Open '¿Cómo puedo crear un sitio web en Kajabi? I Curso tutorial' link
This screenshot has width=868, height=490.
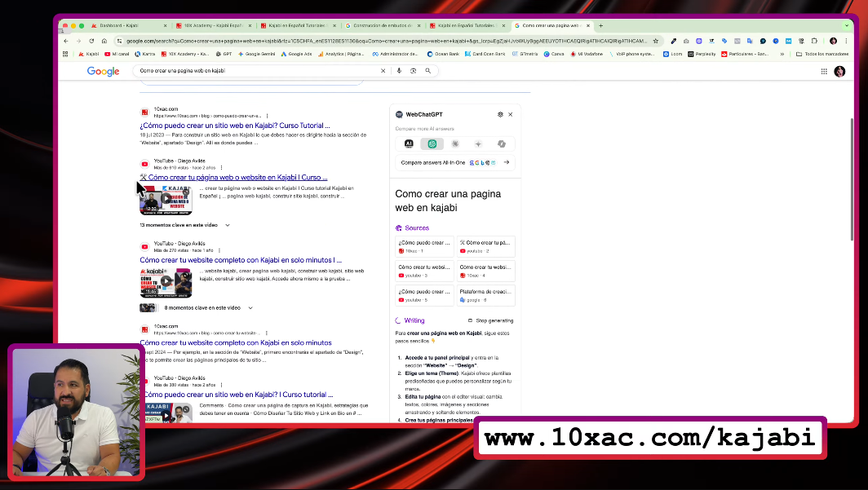tap(238, 395)
